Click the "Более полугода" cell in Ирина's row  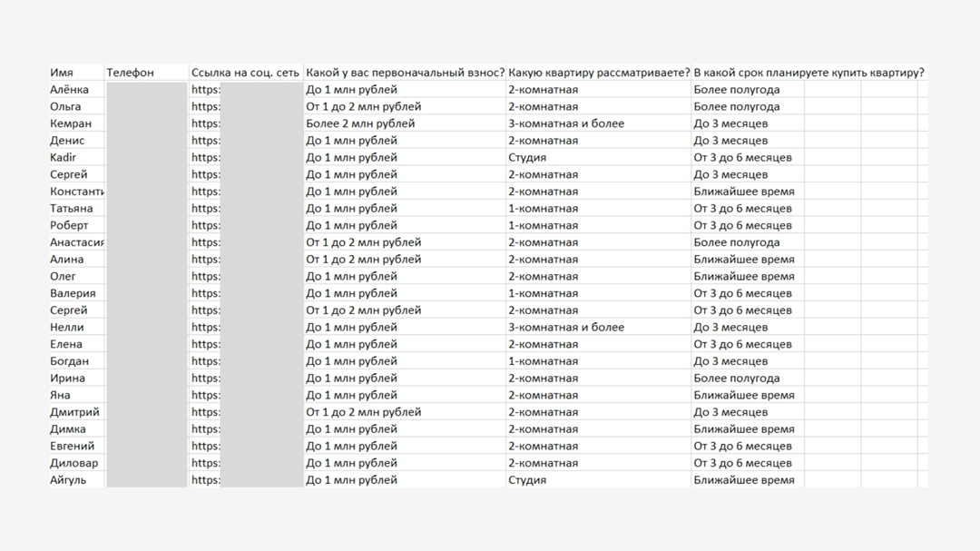point(736,379)
